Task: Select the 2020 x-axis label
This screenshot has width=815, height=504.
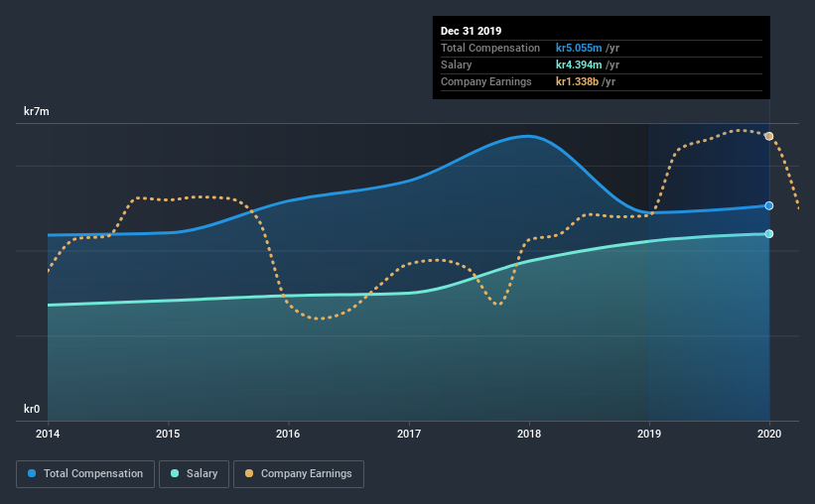Action: 769,434
